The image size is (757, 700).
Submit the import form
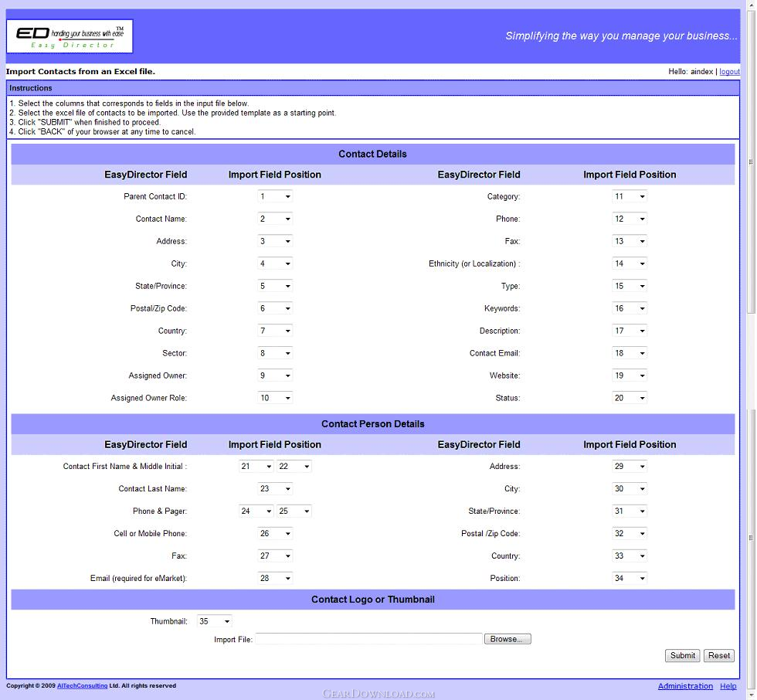click(x=682, y=656)
